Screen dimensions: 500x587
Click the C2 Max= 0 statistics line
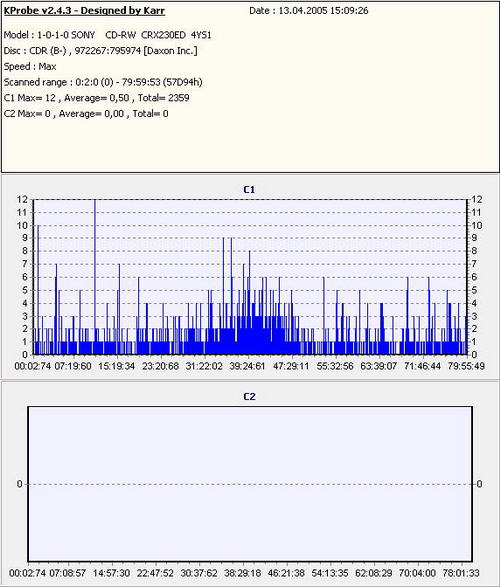click(86, 114)
